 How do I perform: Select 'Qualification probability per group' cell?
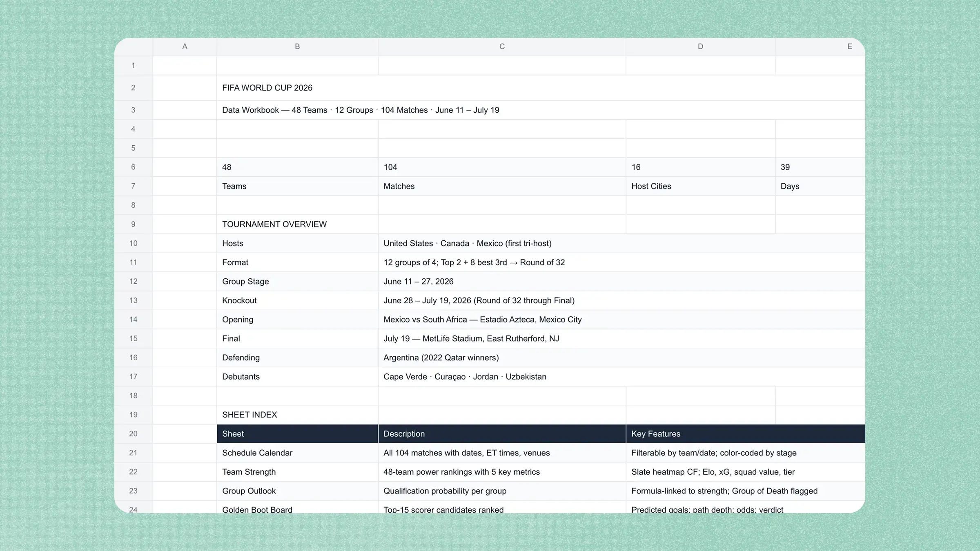click(502, 491)
